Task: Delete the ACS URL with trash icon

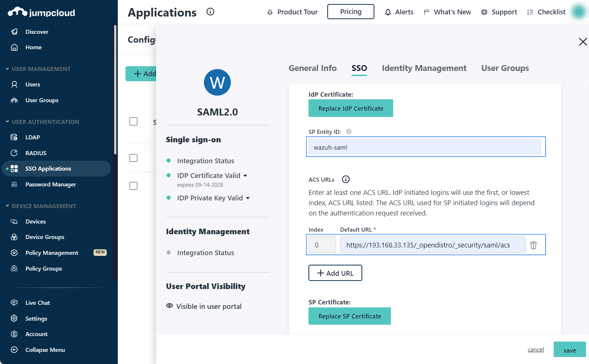Action: (x=533, y=245)
